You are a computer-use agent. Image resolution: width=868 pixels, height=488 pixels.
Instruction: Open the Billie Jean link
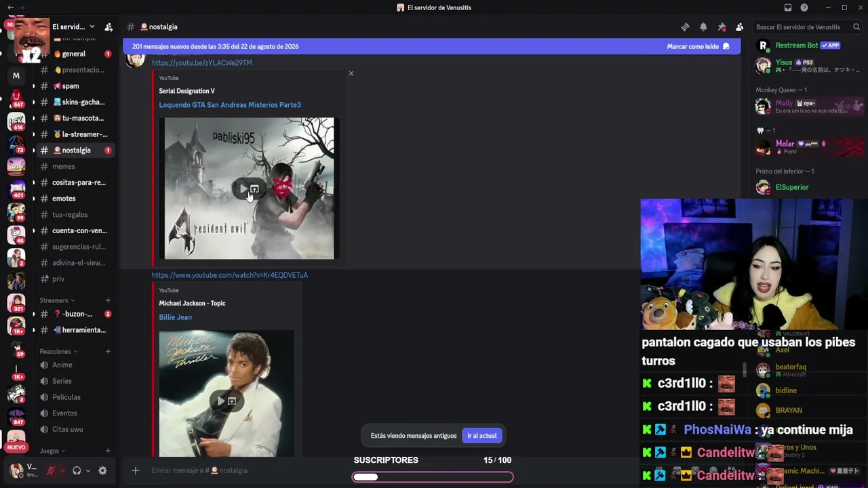[x=176, y=317]
